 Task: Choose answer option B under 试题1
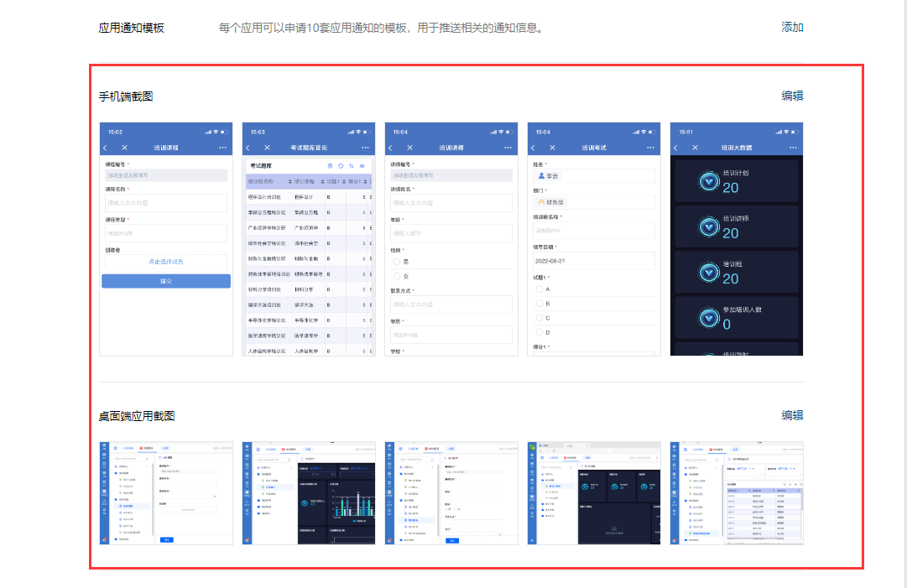[x=540, y=304]
